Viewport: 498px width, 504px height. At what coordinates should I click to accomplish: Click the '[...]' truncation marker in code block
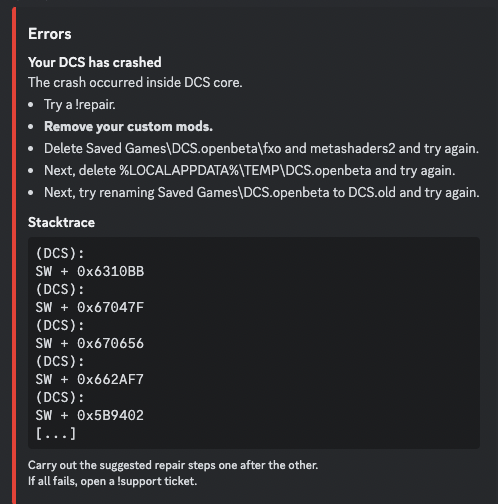(56, 434)
